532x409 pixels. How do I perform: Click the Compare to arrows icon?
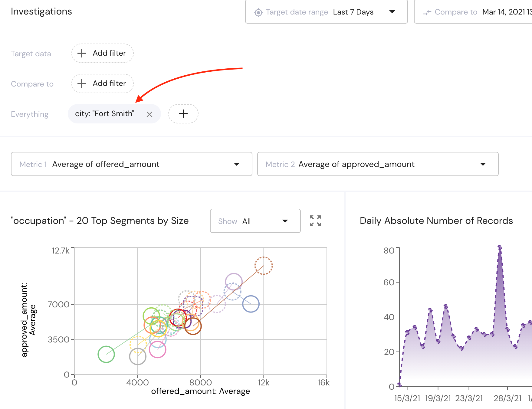pyautogui.click(x=427, y=12)
